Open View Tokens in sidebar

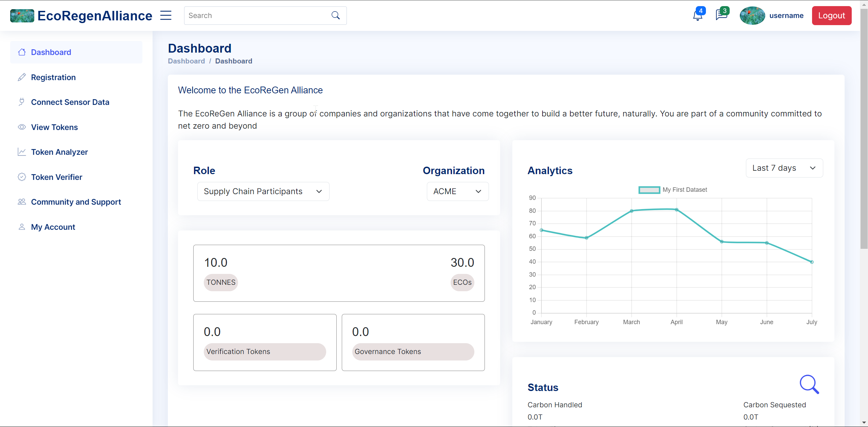[54, 127]
